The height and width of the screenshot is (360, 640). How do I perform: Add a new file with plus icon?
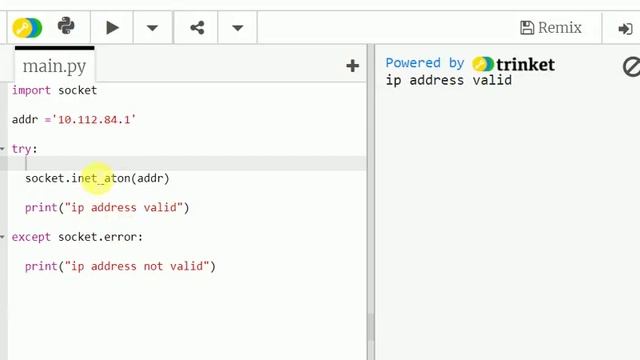[352, 66]
